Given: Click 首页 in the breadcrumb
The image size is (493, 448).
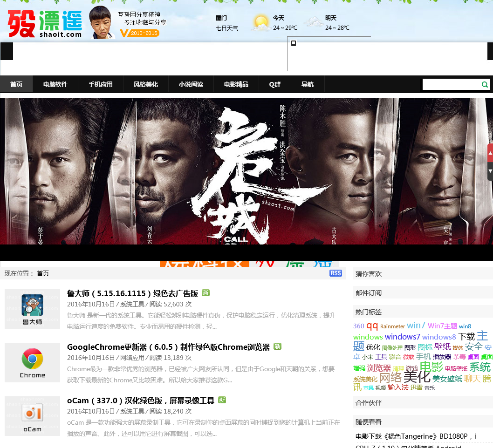Looking at the screenshot, I should tap(43, 273).
